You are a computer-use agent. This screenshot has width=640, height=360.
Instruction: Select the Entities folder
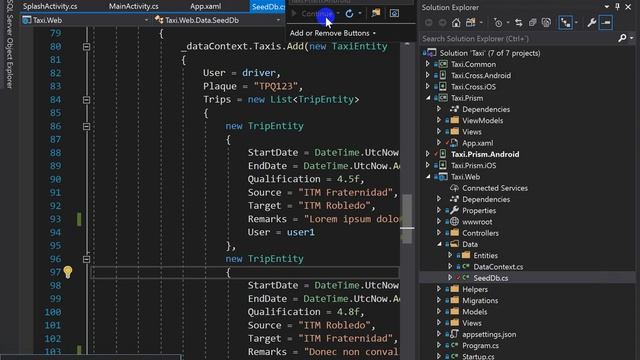click(485, 256)
